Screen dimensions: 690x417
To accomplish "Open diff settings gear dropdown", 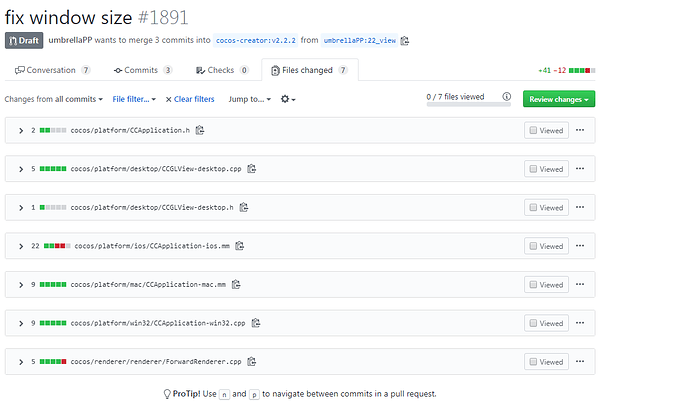I will pos(288,99).
